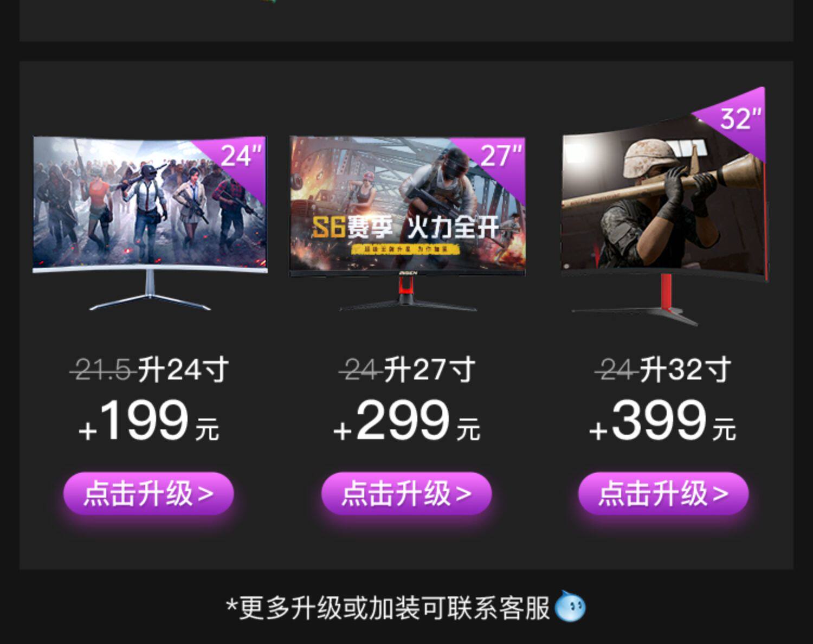The width and height of the screenshot is (813, 644).
Task: Open the 24 inch white monitor image
Action: click(150, 223)
